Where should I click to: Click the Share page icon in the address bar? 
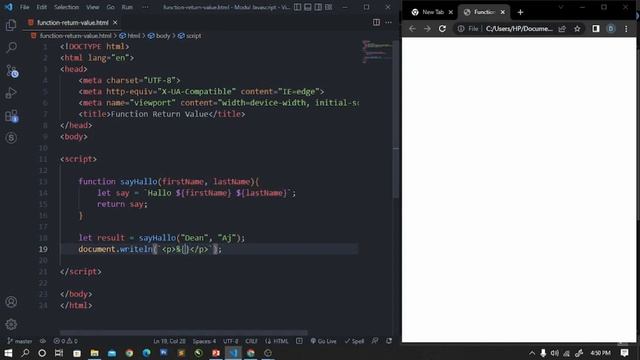point(562,29)
